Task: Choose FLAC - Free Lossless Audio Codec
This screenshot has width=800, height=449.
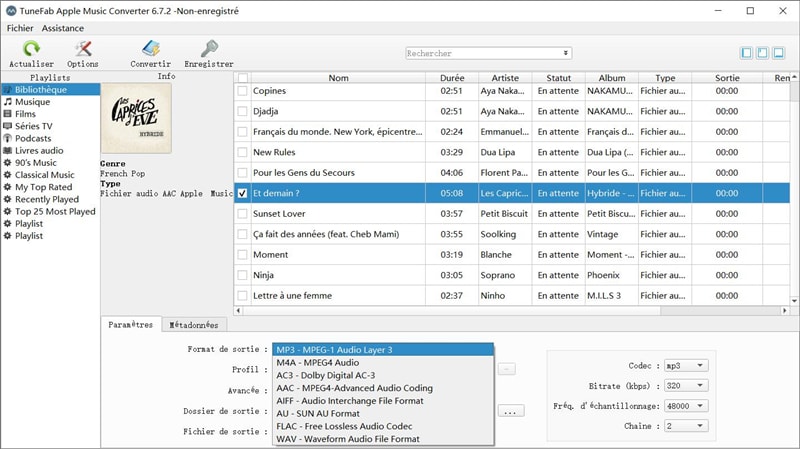Action: pyautogui.click(x=383, y=426)
